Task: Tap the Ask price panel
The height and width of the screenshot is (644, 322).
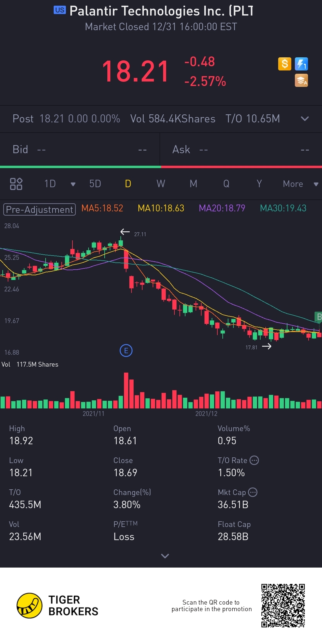Action: pos(241,149)
